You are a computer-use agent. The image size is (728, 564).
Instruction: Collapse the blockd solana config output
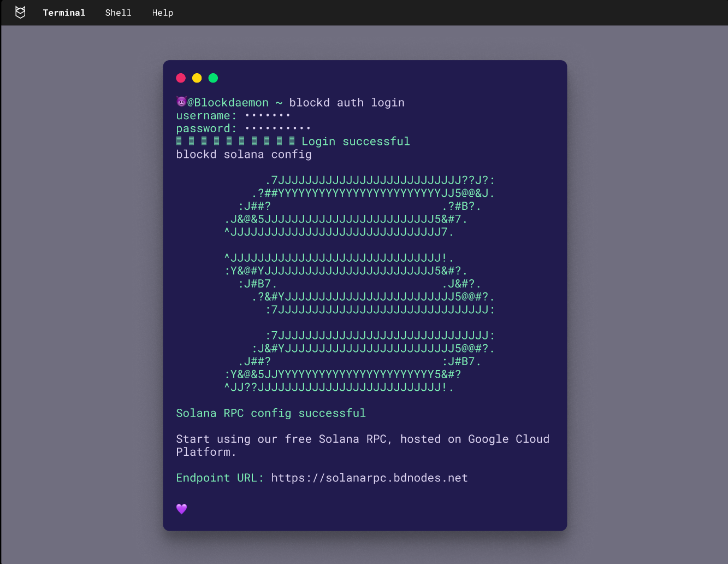point(244,154)
